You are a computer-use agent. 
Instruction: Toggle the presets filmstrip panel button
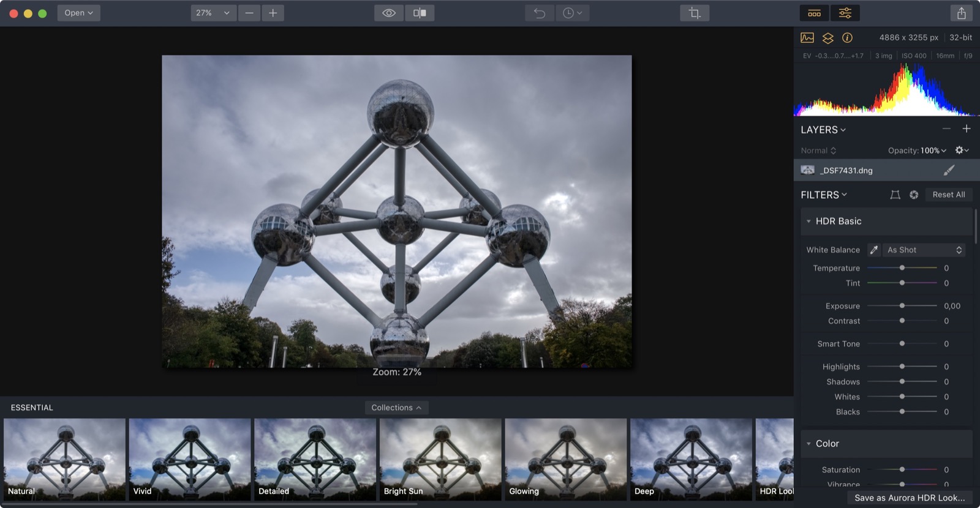814,13
